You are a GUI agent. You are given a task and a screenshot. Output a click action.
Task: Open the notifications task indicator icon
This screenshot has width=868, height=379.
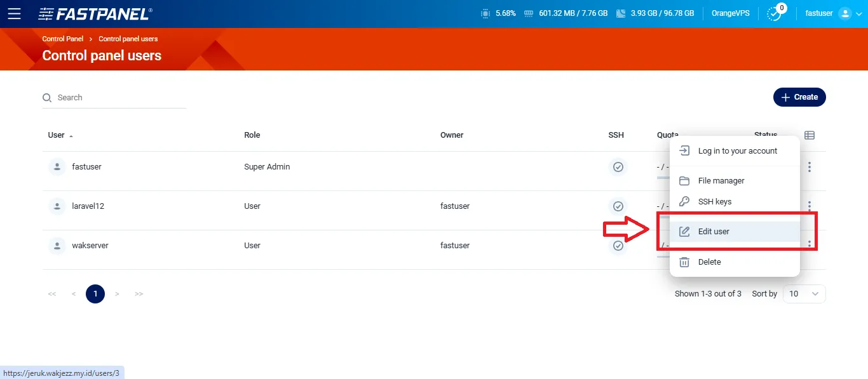pos(774,13)
